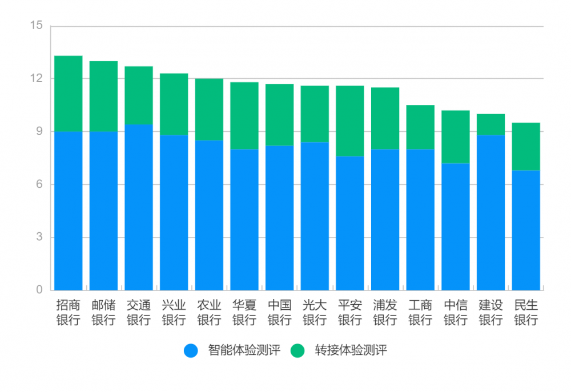The image size is (571, 392).
Task: Select the 智能体验测评 legend label
Action: 244,350
